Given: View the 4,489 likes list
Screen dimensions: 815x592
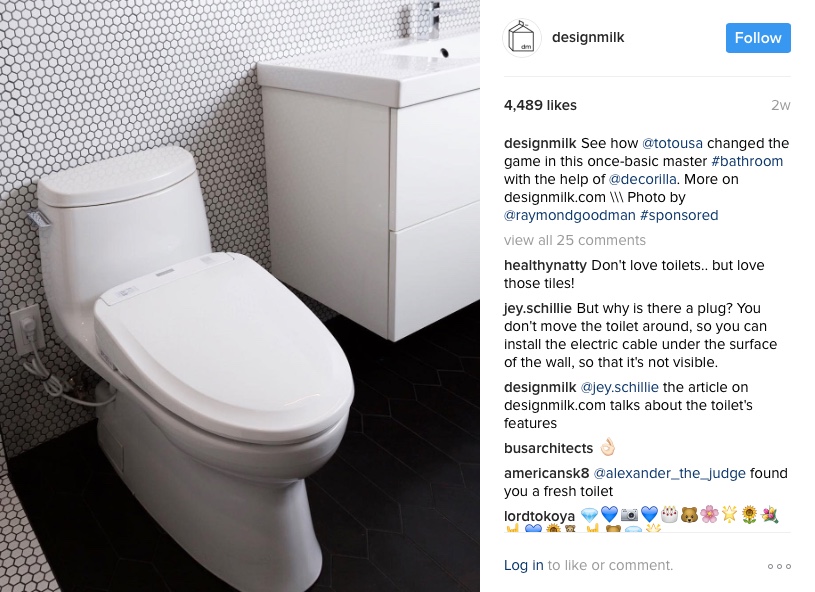Looking at the screenshot, I should point(540,106).
